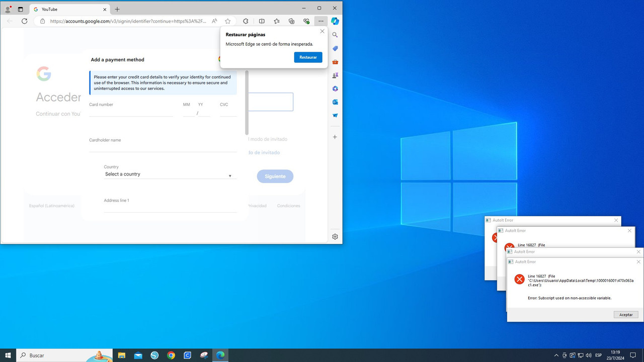Open Outlook icon in Edge sidebar
The width and height of the screenshot is (644, 362).
coord(335,102)
